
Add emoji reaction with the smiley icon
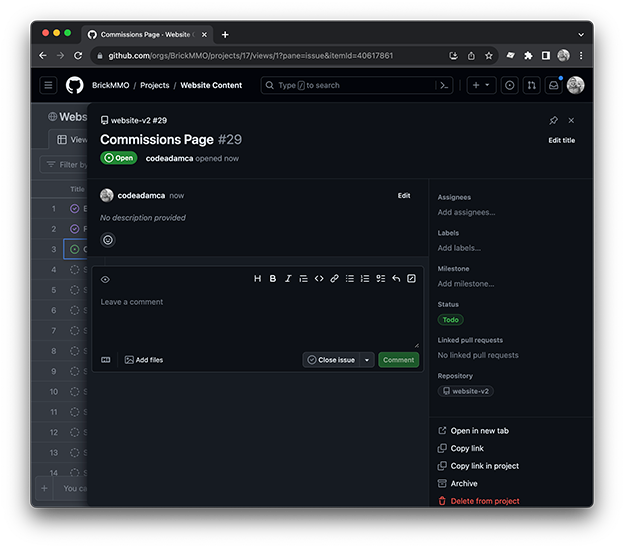click(x=108, y=240)
